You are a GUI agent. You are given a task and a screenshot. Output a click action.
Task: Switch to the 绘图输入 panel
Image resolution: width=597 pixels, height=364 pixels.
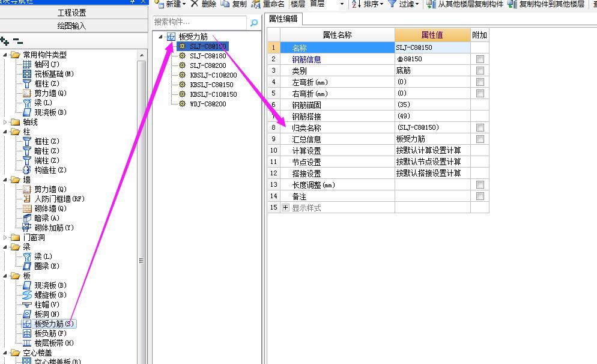point(72,26)
